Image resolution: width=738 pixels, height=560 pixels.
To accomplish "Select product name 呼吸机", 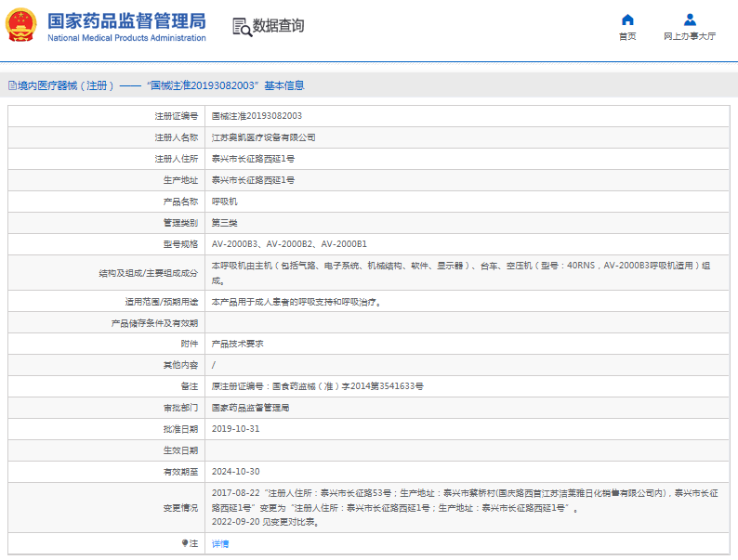I will coord(225,202).
